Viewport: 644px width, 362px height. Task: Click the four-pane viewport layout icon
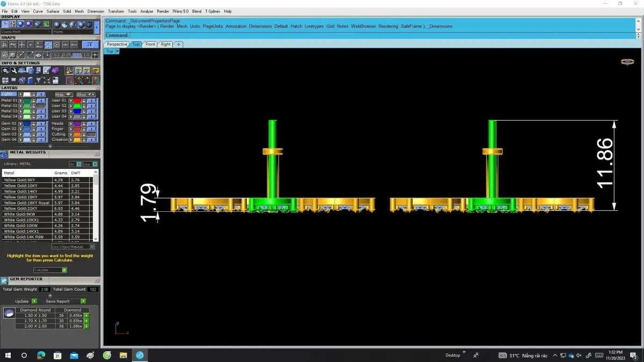pos(5,80)
